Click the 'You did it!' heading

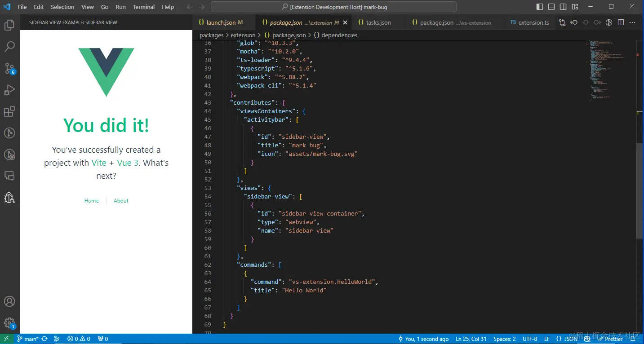tap(106, 125)
